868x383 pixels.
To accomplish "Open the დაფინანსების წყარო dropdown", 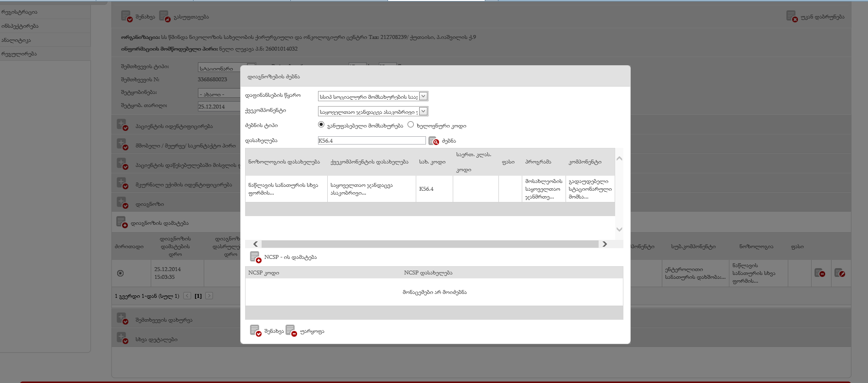I will tap(423, 96).
